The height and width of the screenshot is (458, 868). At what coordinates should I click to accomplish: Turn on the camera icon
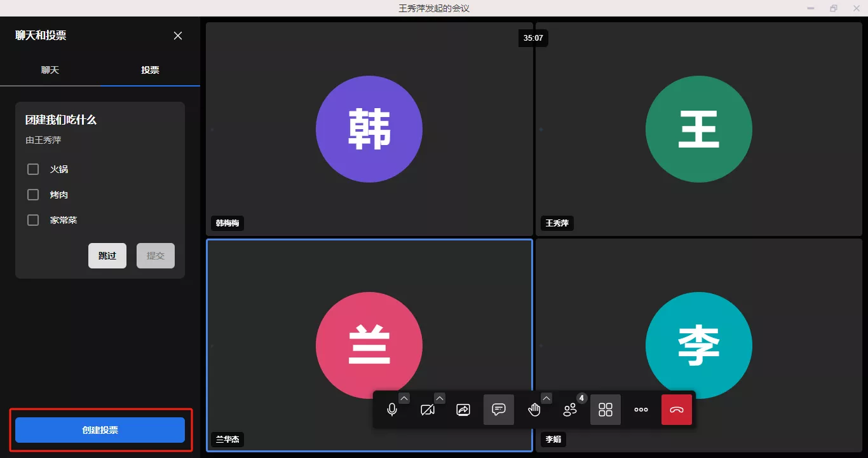[428, 410]
